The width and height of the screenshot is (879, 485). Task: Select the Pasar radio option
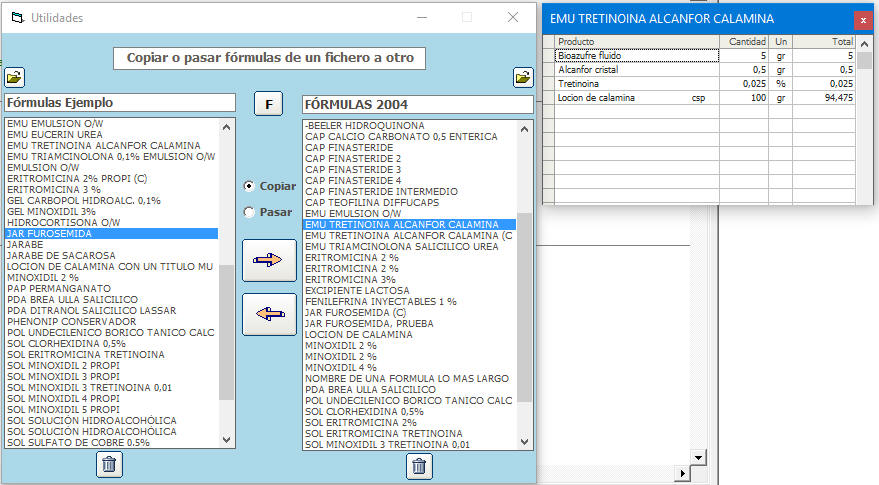point(249,212)
